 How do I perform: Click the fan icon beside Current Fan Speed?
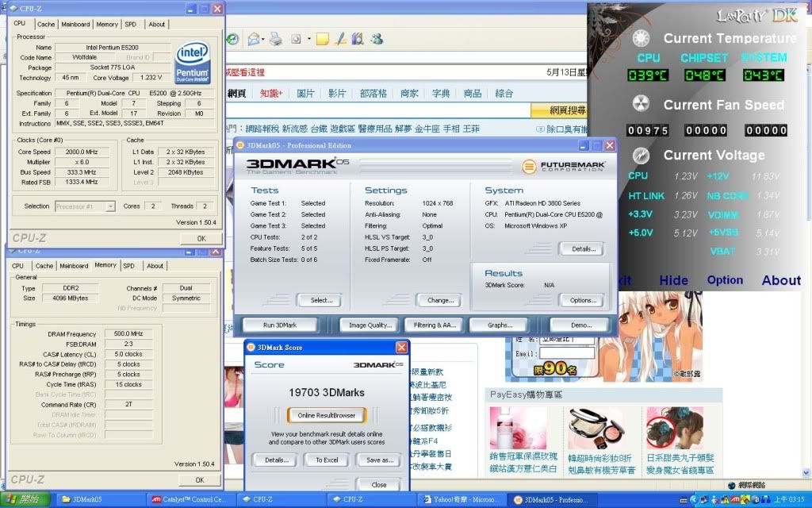[641, 104]
